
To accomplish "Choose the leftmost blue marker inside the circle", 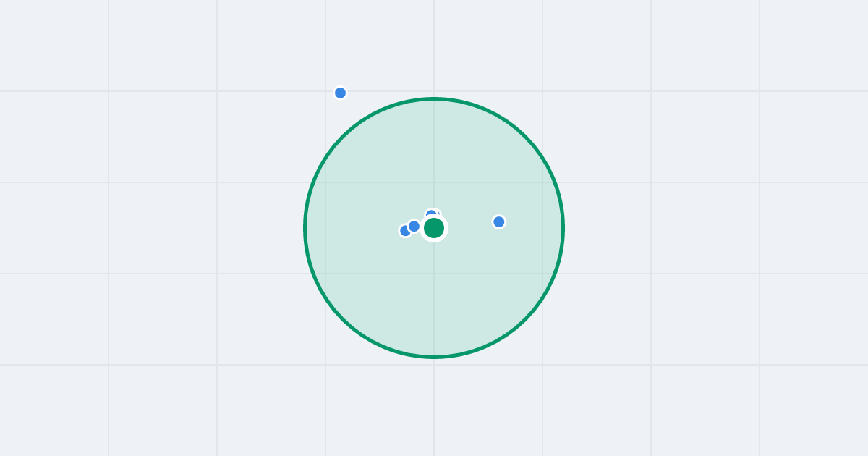I will 405,231.
